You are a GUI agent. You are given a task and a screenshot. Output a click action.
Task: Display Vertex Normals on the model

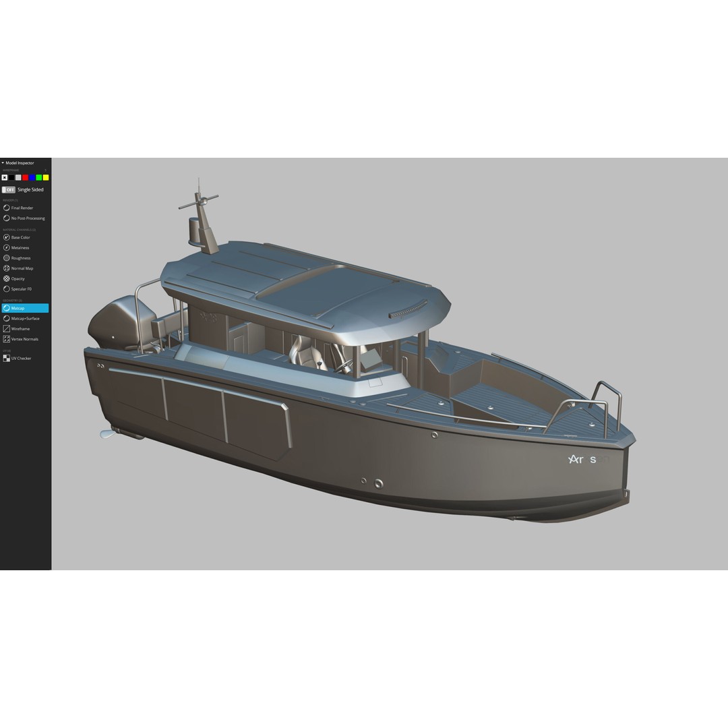(x=21, y=339)
